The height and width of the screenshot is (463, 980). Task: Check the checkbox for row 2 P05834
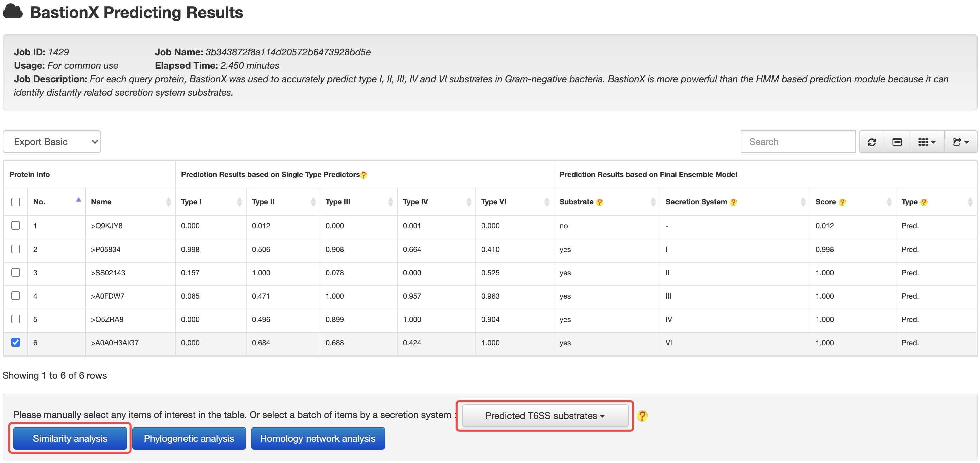pos(16,249)
